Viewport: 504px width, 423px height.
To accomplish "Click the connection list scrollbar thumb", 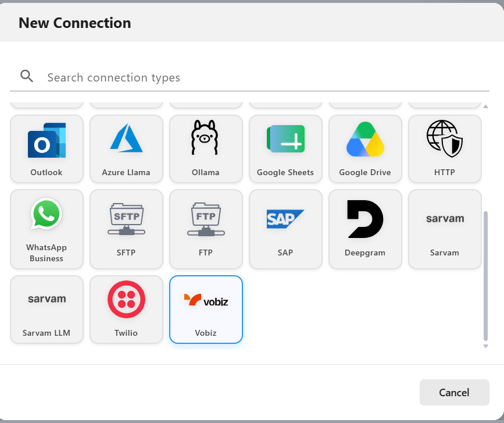I will pos(485,276).
